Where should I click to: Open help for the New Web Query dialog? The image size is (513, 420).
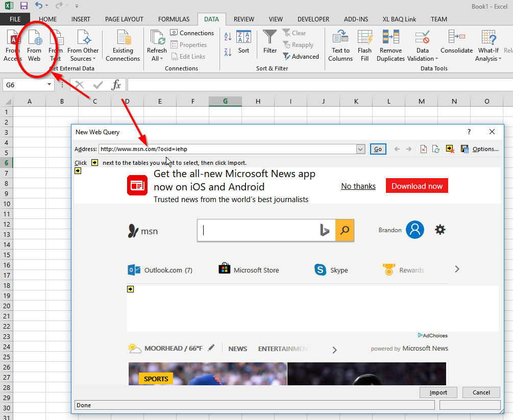pyautogui.click(x=469, y=132)
